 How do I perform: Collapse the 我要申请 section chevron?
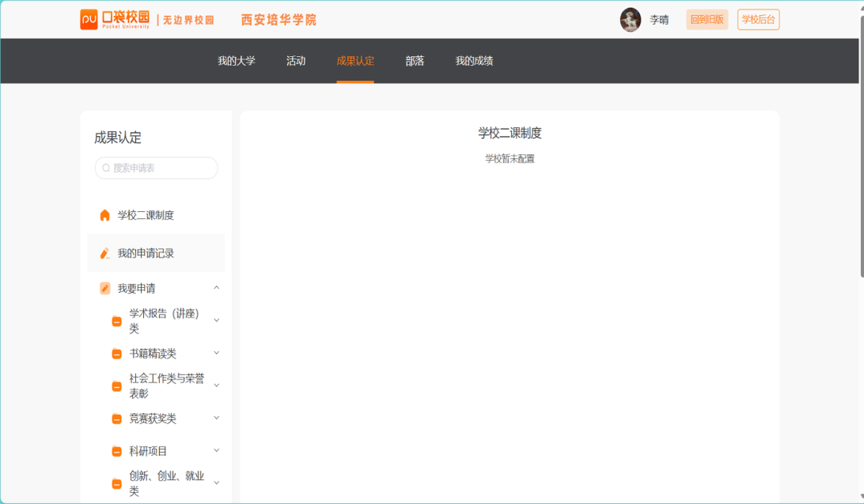(x=216, y=288)
